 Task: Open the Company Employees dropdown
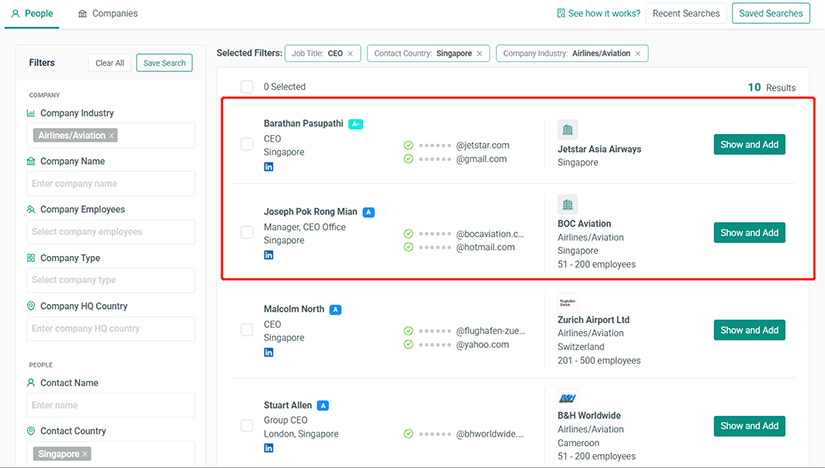point(111,232)
